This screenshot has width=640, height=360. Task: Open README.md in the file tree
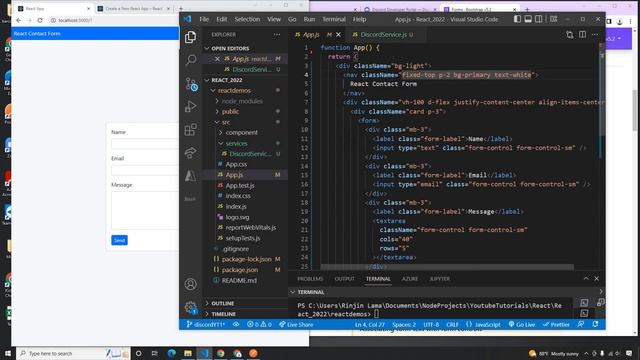[239, 280]
